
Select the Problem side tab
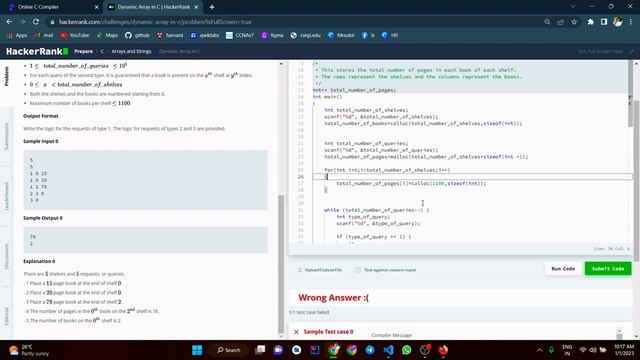(x=7, y=76)
